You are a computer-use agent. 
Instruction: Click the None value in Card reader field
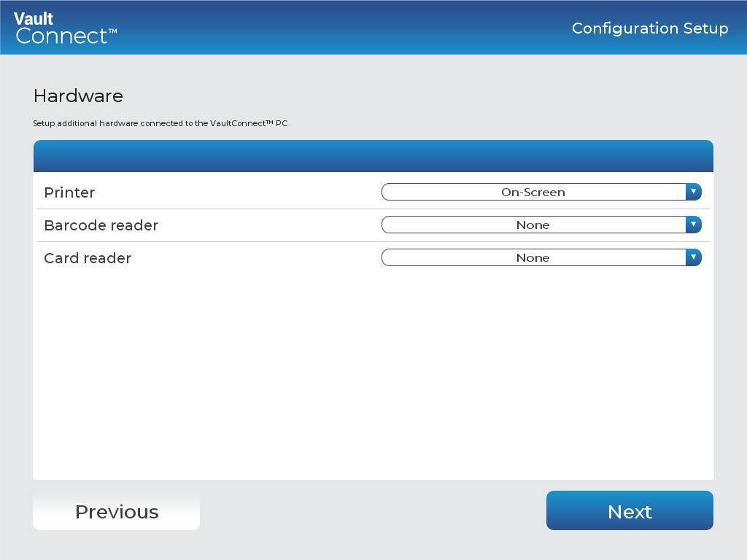coord(533,257)
